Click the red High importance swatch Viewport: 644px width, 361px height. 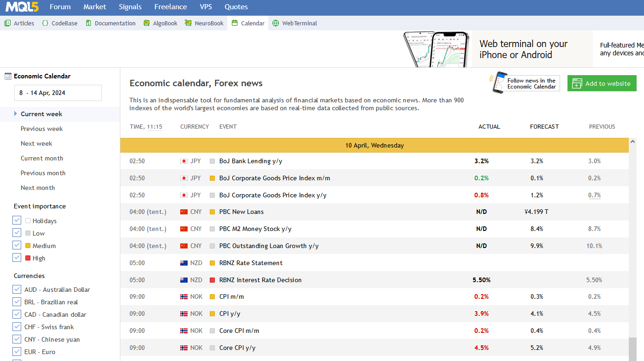click(x=28, y=258)
